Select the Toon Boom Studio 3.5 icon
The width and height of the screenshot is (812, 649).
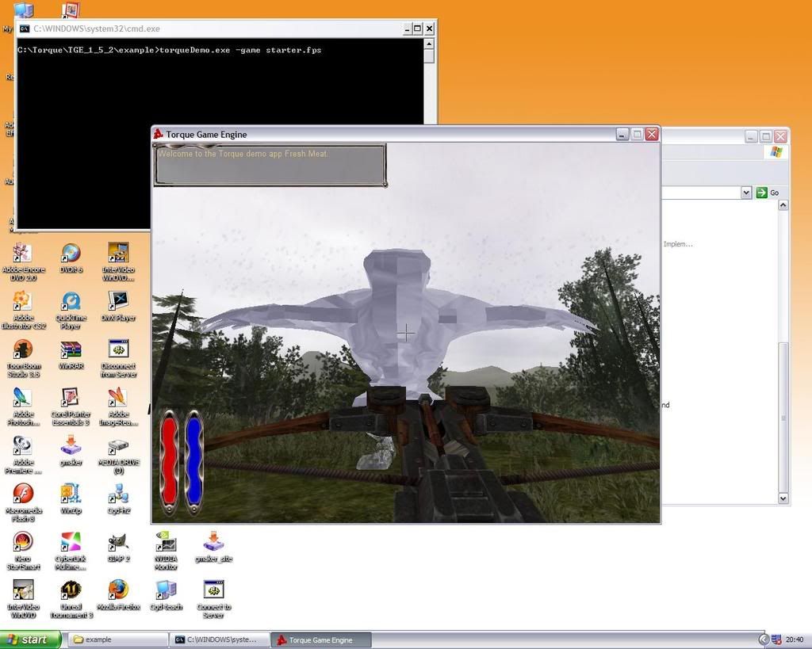(x=23, y=358)
